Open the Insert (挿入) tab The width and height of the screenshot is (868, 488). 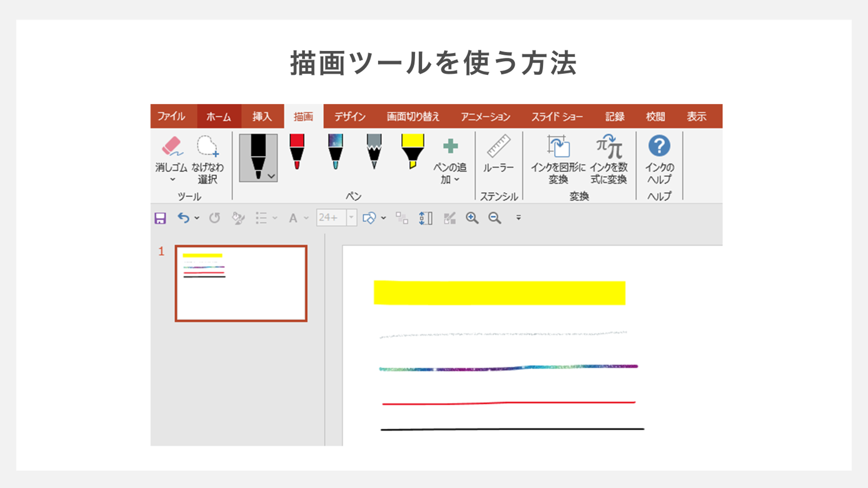click(262, 117)
